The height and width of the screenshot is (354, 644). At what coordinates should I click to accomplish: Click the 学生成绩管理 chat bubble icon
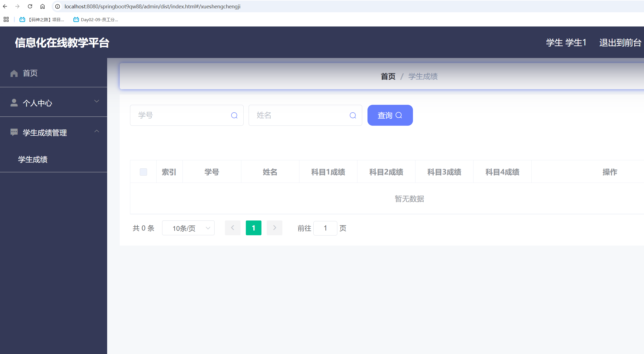pyautogui.click(x=14, y=132)
